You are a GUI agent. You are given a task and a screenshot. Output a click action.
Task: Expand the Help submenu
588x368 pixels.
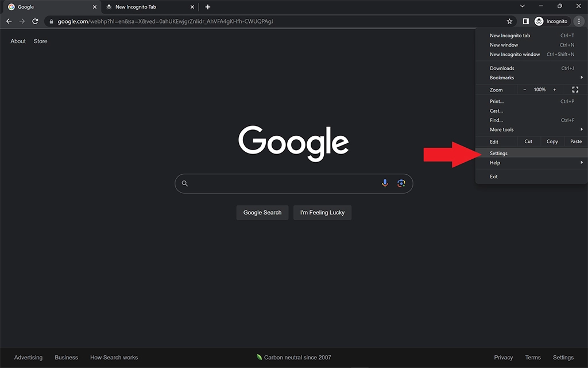[x=531, y=163]
